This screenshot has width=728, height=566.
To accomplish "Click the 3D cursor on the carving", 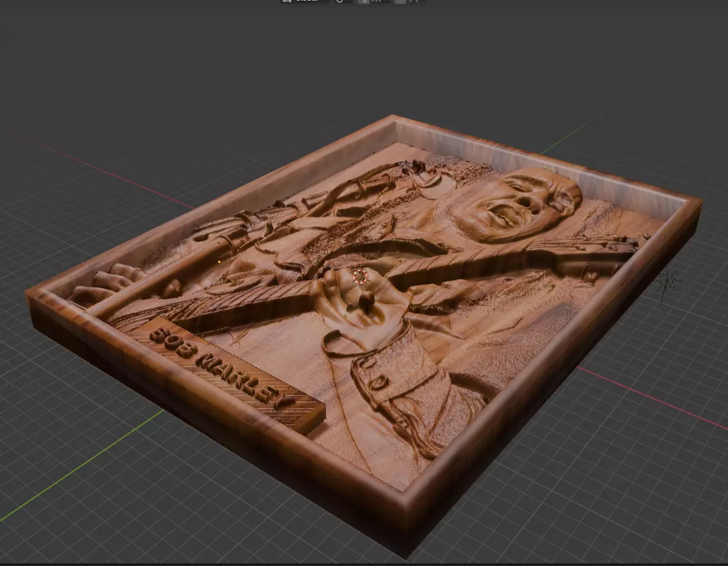I will coord(360,276).
